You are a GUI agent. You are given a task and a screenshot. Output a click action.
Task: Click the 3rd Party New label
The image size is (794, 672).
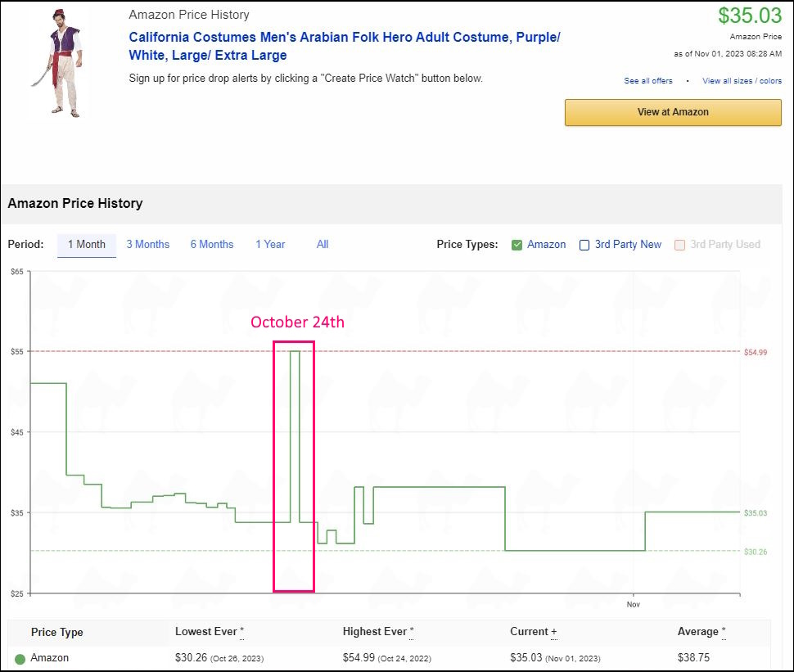(x=628, y=245)
